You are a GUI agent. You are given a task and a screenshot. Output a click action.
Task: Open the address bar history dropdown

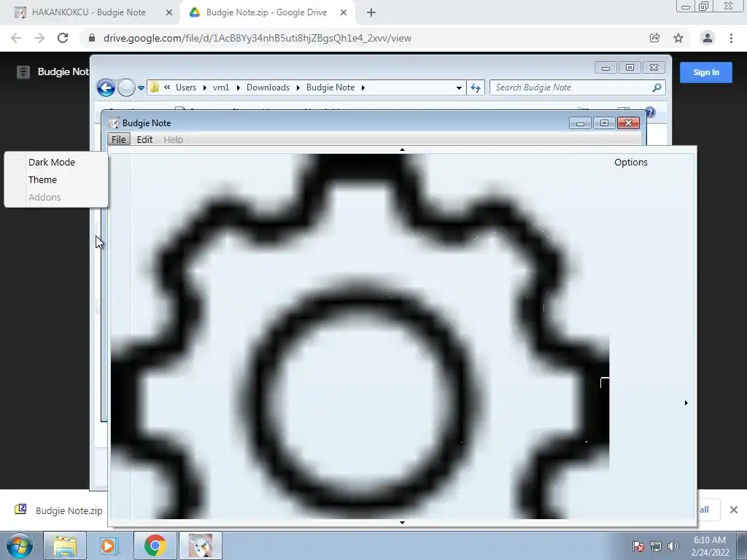click(x=459, y=87)
